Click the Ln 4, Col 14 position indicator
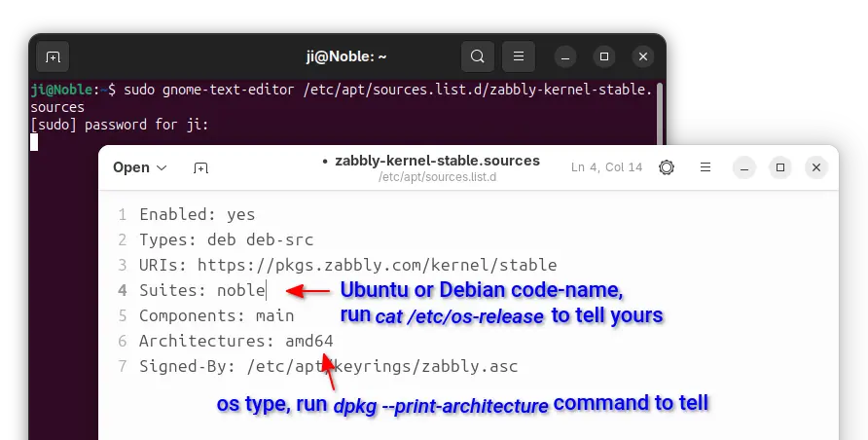This screenshot has height=440, width=868. (606, 167)
